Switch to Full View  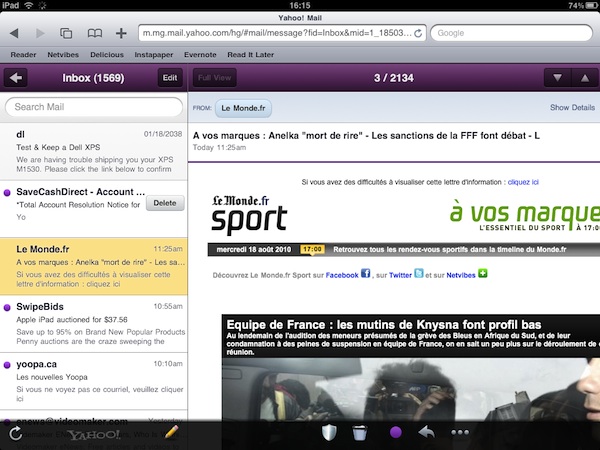pyautogui.click(x=214, y=78)
